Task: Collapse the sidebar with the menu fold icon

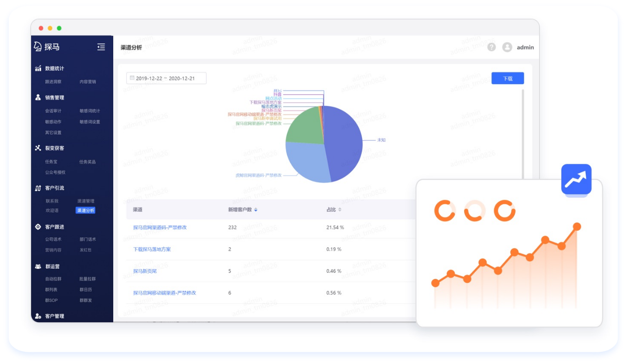Action: click(101, 47)
